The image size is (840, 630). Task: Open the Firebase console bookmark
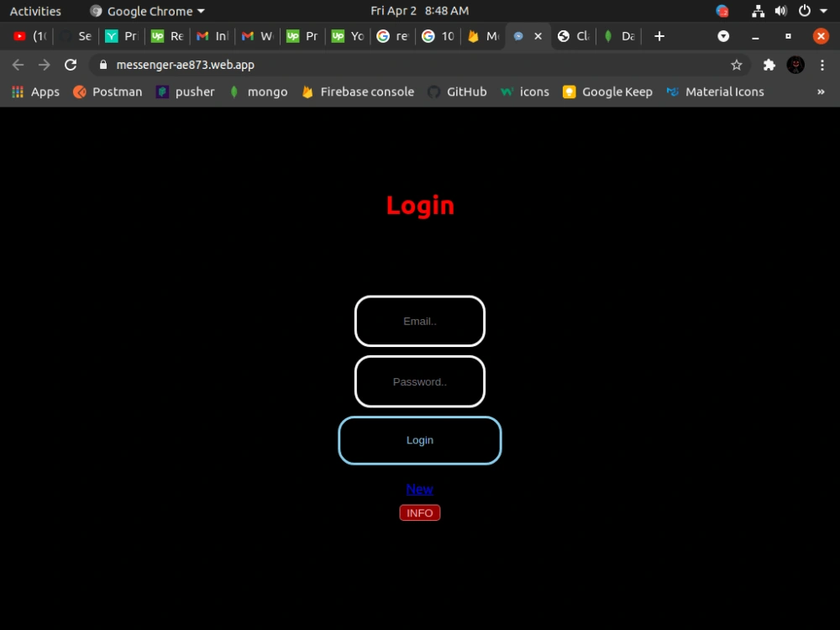[358, 92]
